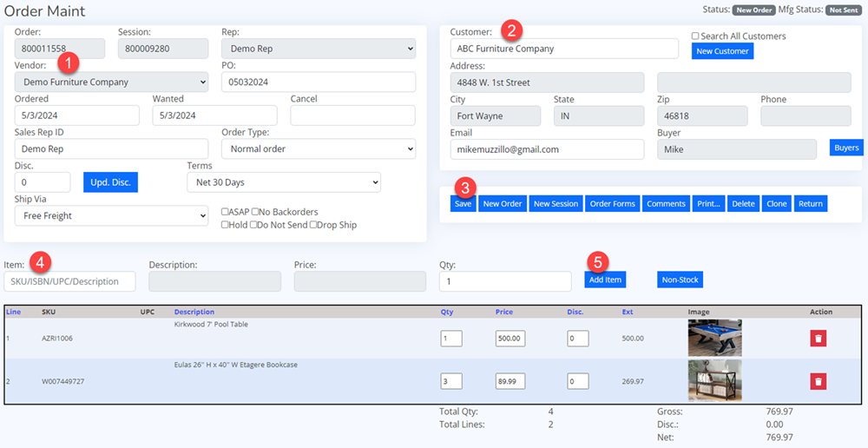Image resolution: width=868 pixels, height=448 pixels.
Task: Check the Drop Ship option
Action: click(314, 225)
